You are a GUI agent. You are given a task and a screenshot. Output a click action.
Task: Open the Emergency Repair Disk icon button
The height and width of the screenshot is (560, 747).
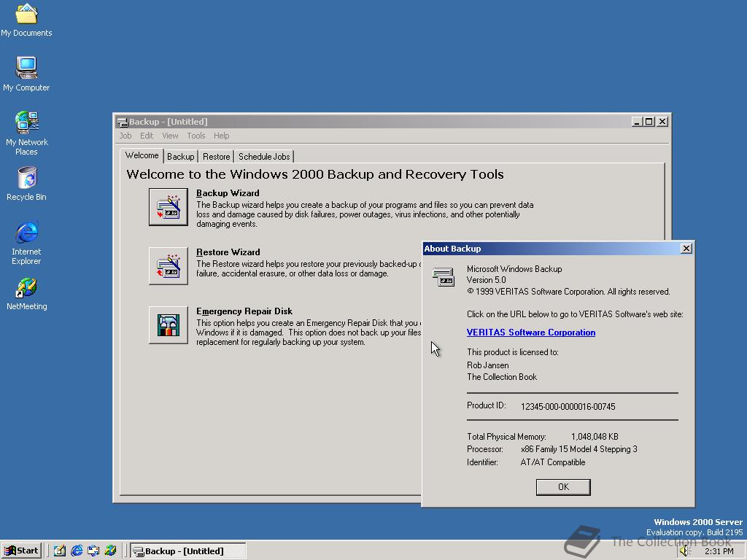pos(169,324)
